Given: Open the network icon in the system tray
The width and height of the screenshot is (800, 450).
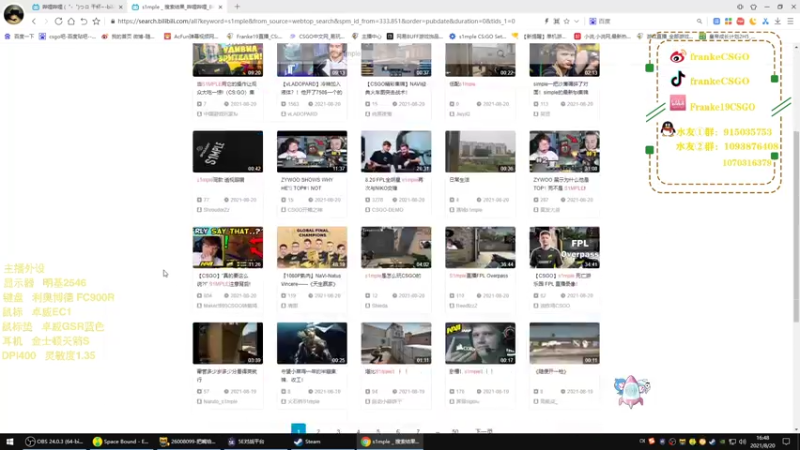Looking at the screenshot, I should [x=732, y=442].
